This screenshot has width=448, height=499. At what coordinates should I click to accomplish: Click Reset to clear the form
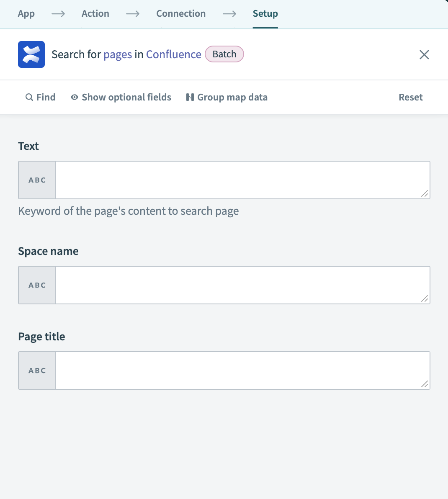410,97
